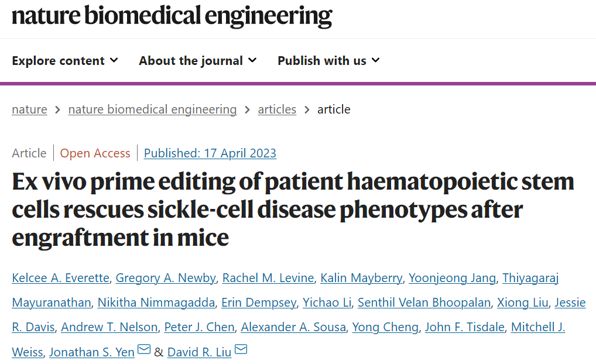
Task: Open the About the journal menu
Action: (x=197, y=61)
